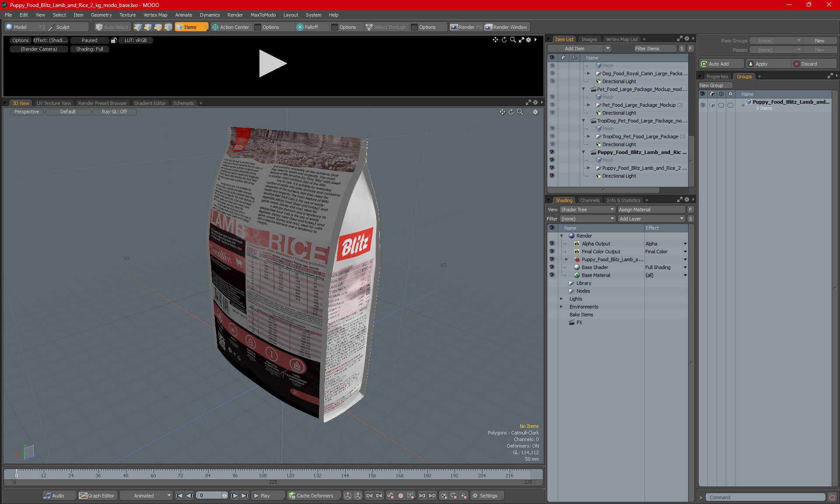Toggle visibility of Base Shader
Image resolution: width=840 pixels, height=504 pixels.
tap(552, 267)
